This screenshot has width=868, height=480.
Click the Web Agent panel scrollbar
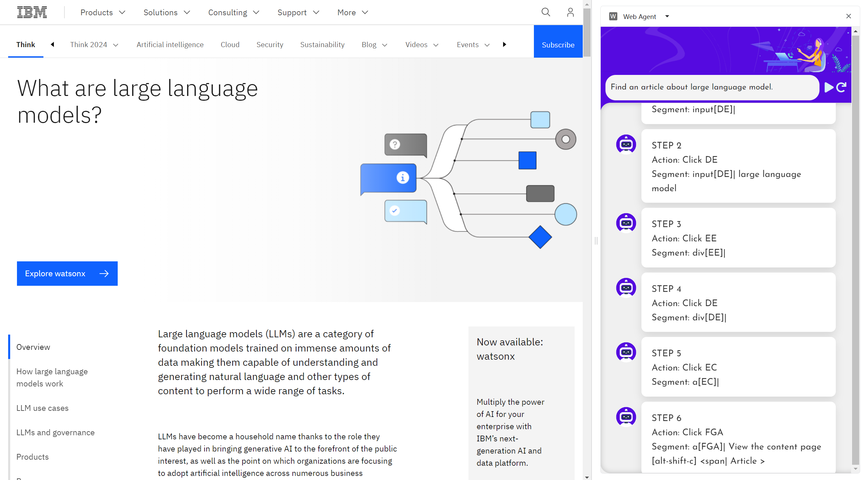pos(855,250)
